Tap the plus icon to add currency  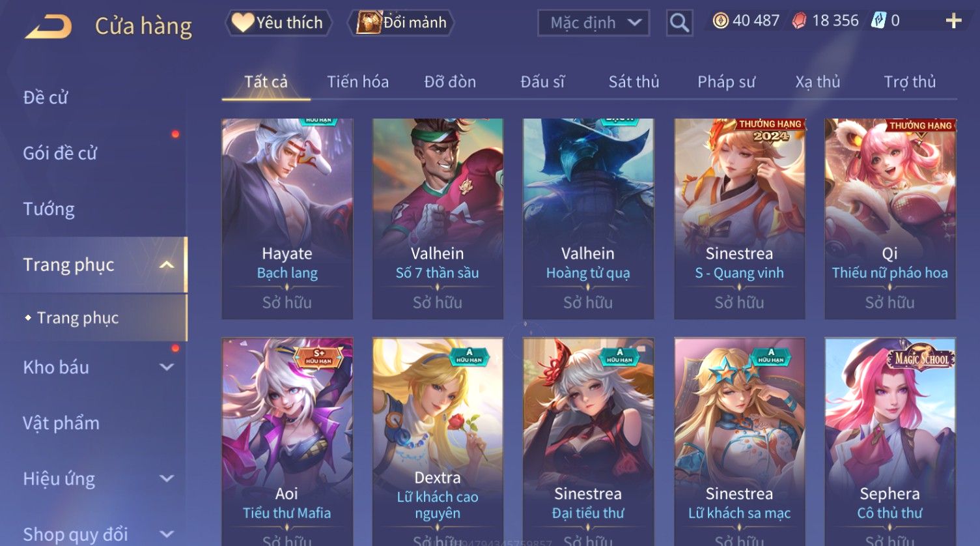click(x=953, y=22)
